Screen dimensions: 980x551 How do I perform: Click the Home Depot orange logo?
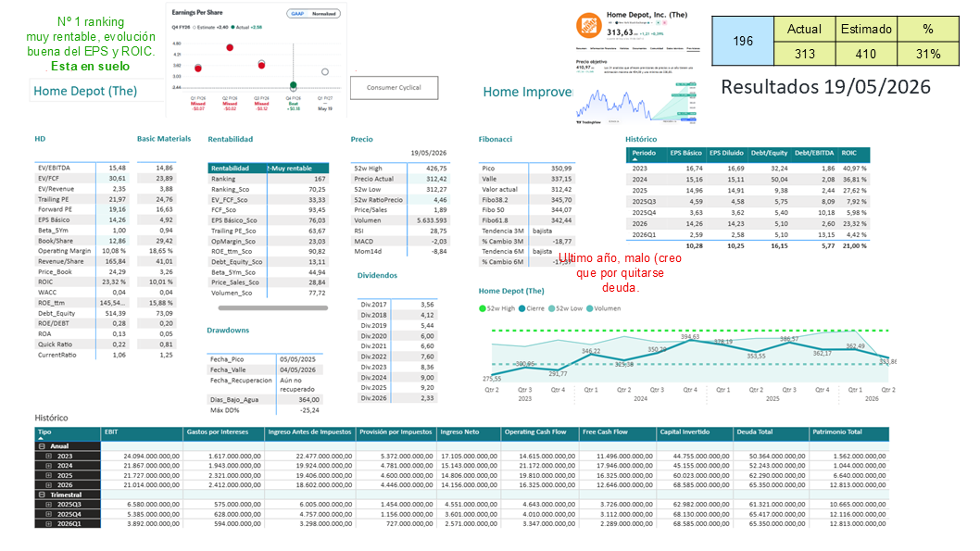coord(588,26)
